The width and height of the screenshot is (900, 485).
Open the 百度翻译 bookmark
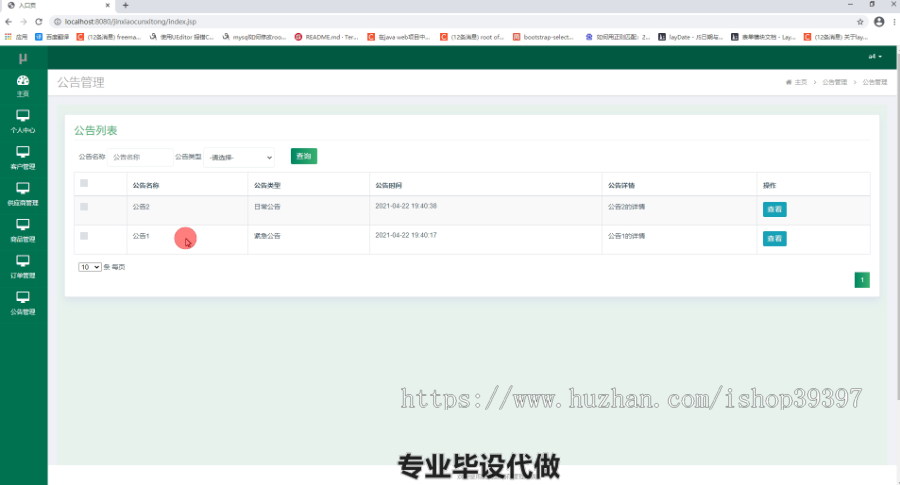tap(52, 37)
